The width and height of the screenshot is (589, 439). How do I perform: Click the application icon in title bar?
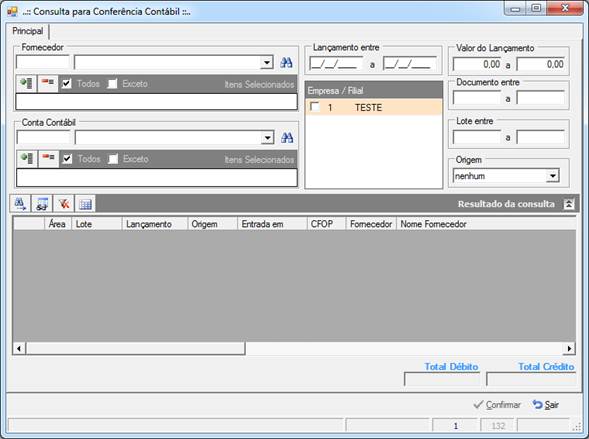click(12, 12)
